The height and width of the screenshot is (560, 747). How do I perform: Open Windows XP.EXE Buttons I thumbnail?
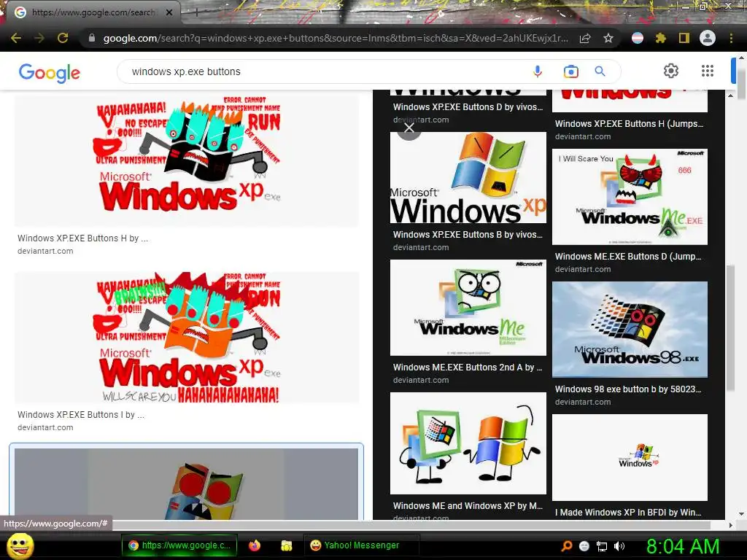tap(186, 337)
